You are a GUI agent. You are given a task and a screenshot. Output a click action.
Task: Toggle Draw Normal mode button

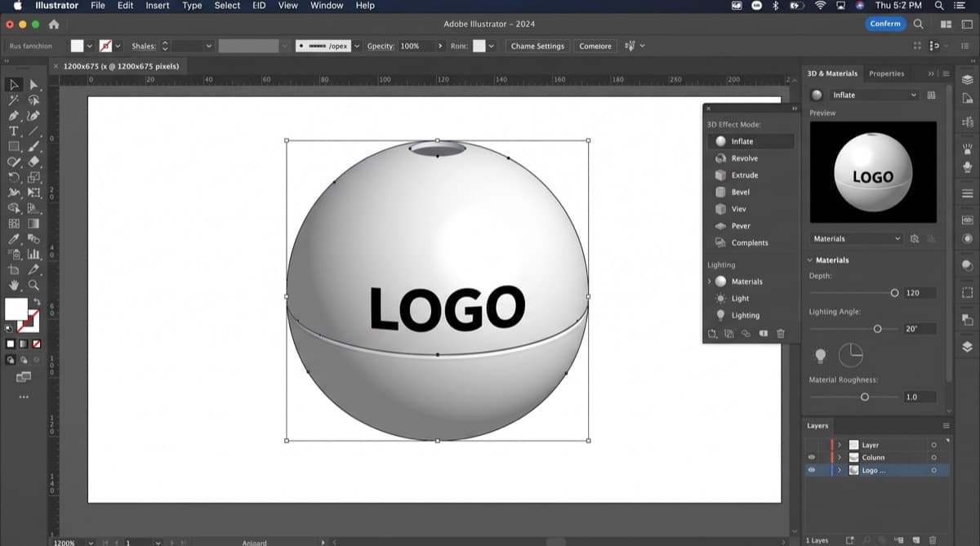[11, 359]
